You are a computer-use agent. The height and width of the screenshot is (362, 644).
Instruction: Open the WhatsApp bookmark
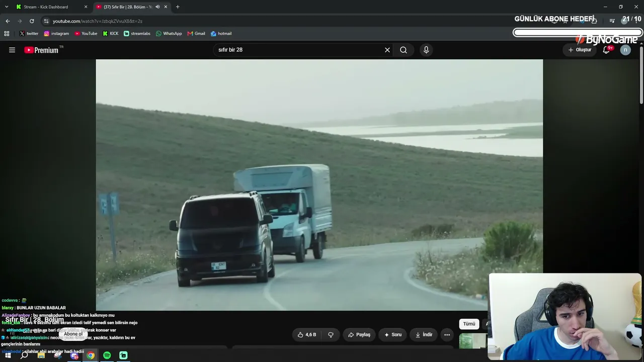169,34
